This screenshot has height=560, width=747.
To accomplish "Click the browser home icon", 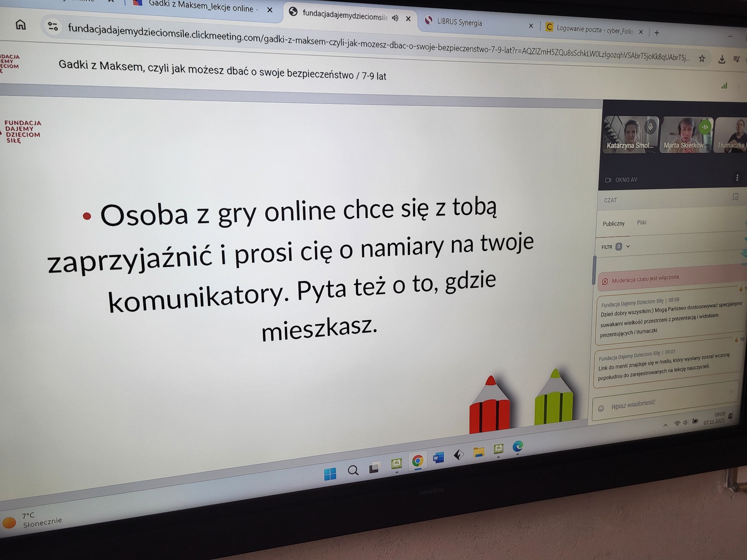I will 21,25.
